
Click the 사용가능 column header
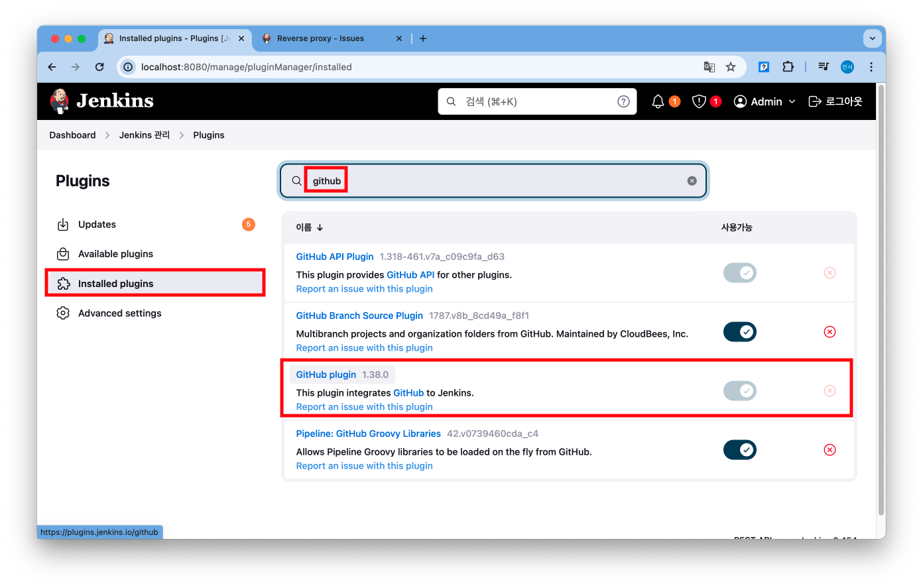click(x=737, y=227)
